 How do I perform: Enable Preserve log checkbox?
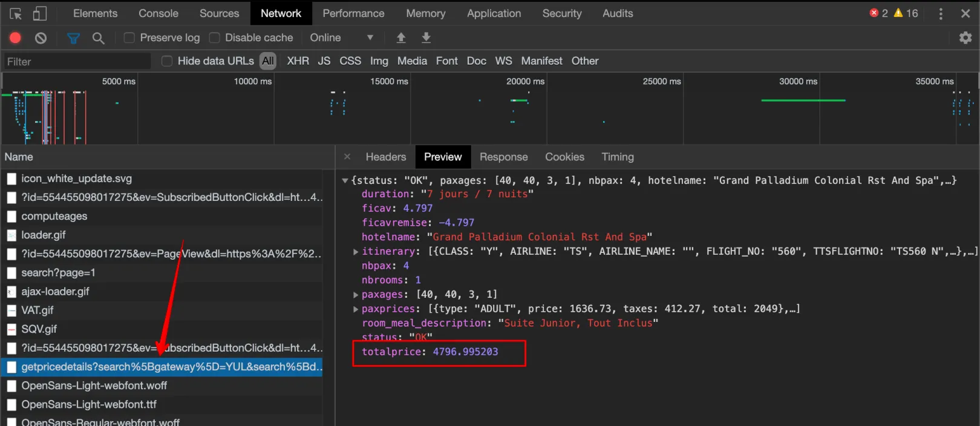129,38
